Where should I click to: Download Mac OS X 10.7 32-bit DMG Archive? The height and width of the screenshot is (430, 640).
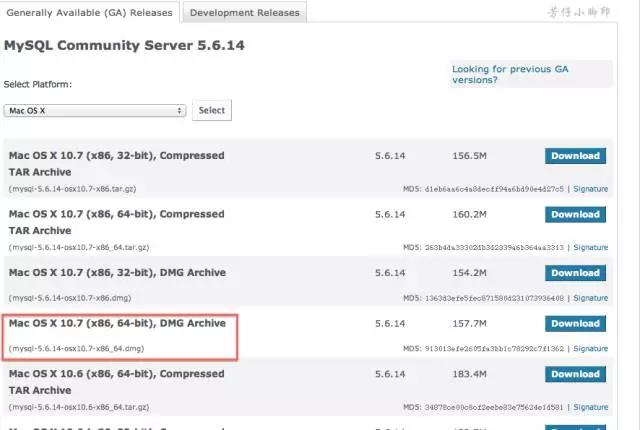(x=575, y=273)
